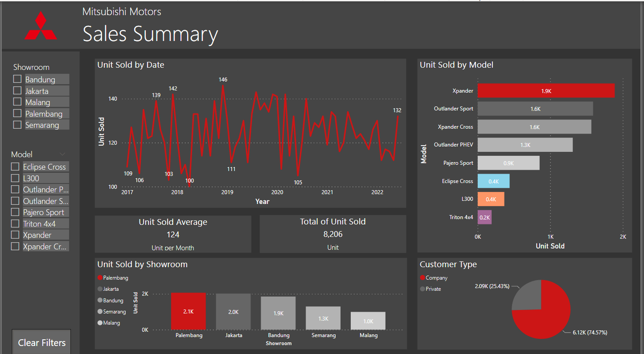Click the Total of Unit Sold card
Image resolution: width=644 pixels, height=354 pixels.
pos(332,234)
